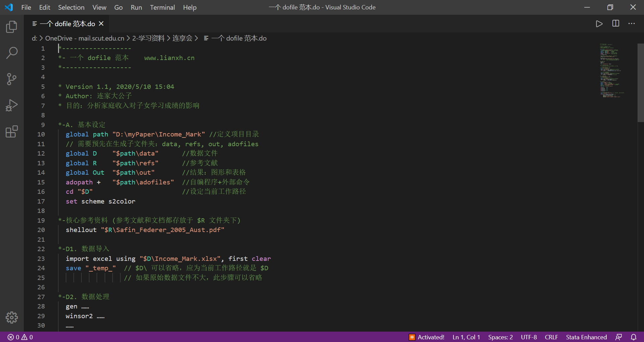The image size is (644, 342).
Task: Open the Search view
Action: coord(12,53)
